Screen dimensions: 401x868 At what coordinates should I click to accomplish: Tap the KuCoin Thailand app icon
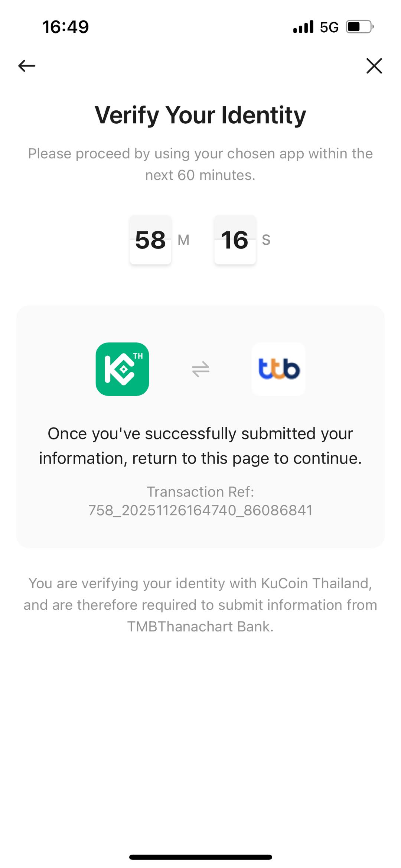point(122,369)
